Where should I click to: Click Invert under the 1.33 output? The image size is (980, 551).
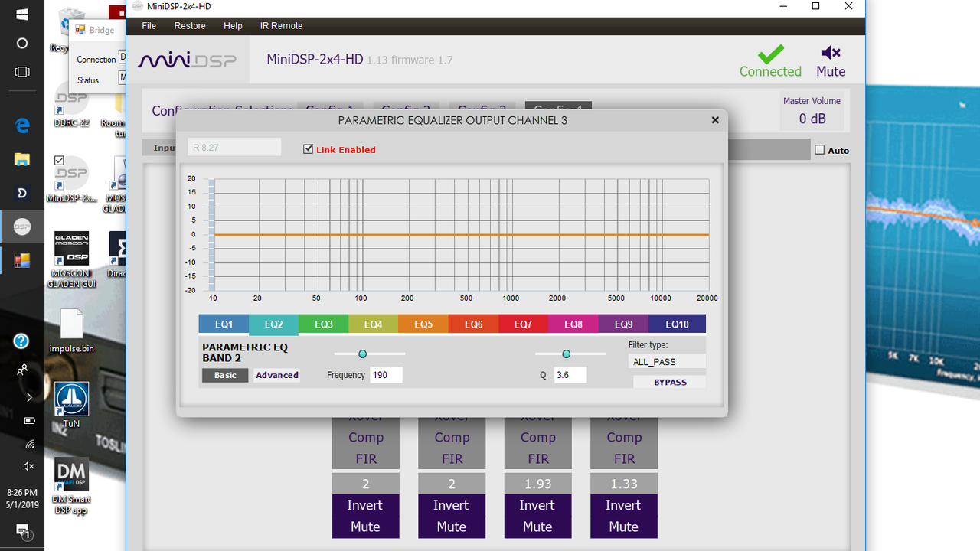(623, 505)
